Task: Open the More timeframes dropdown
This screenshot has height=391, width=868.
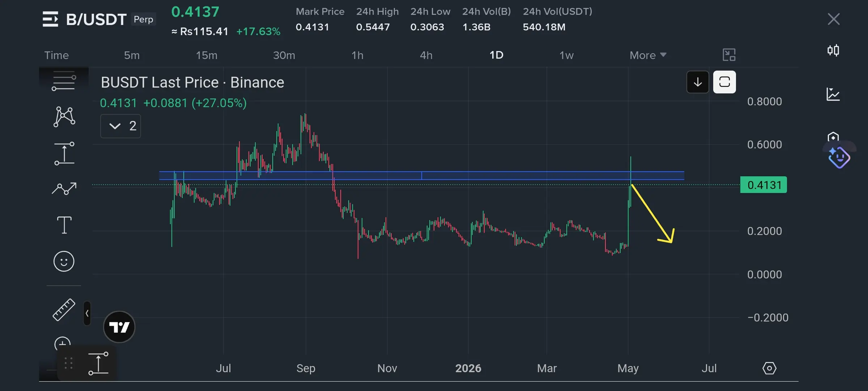Action: coord(648,55)
